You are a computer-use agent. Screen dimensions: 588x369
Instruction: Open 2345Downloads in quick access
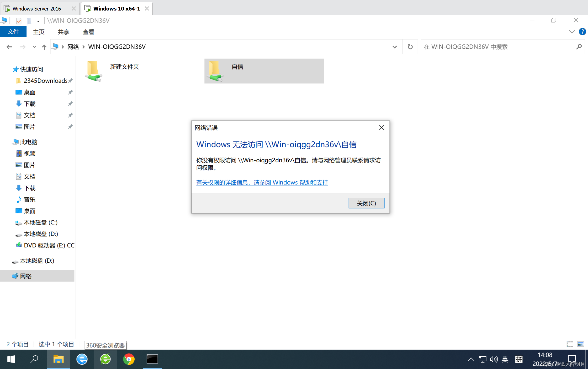tap(45, 81)
